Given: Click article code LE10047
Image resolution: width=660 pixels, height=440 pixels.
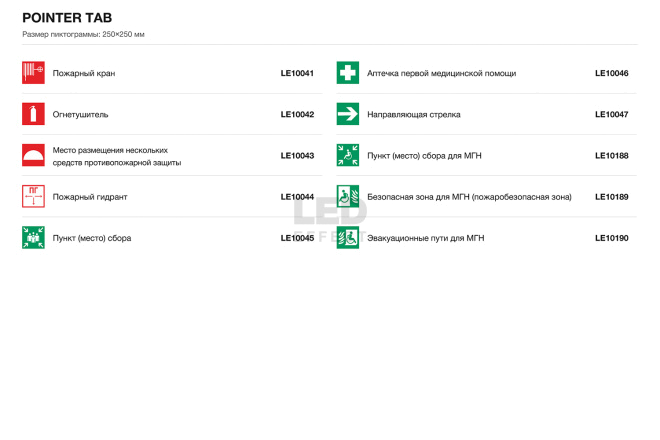Looking at the screenshot, I should (612, 115).
